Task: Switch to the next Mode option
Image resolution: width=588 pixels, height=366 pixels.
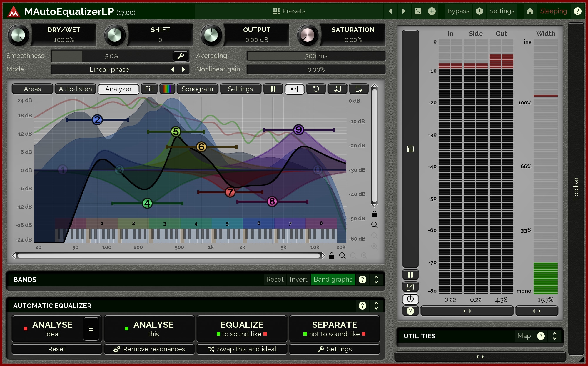Action: (183, 69)
